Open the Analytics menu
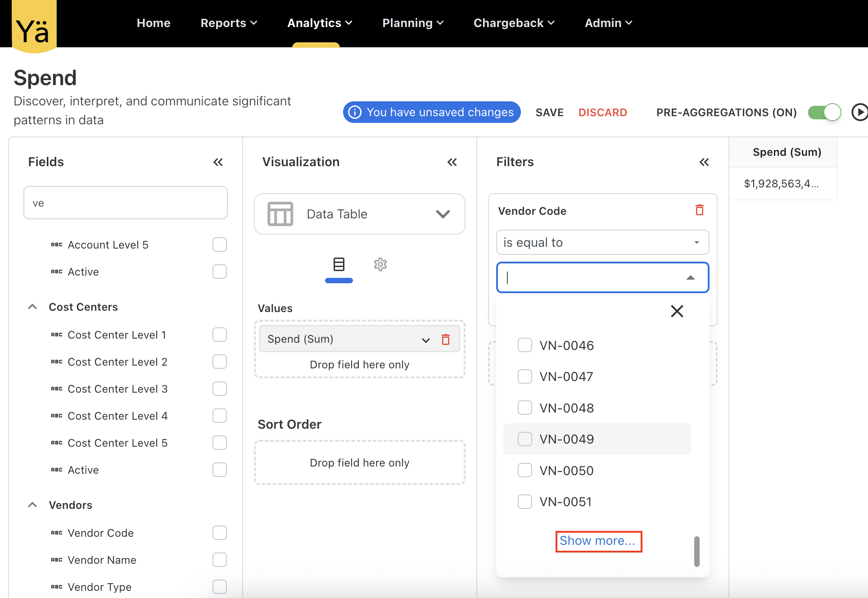868x598 pixels. [320, 23]
